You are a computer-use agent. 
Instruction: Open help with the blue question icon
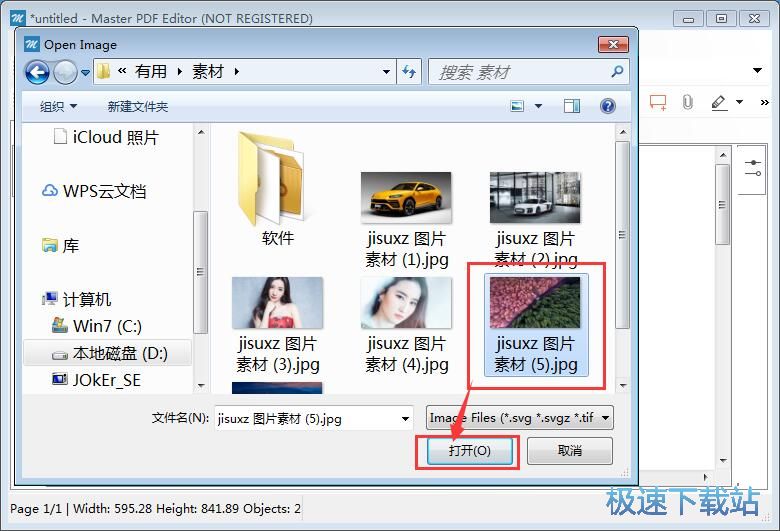[608, 106]
